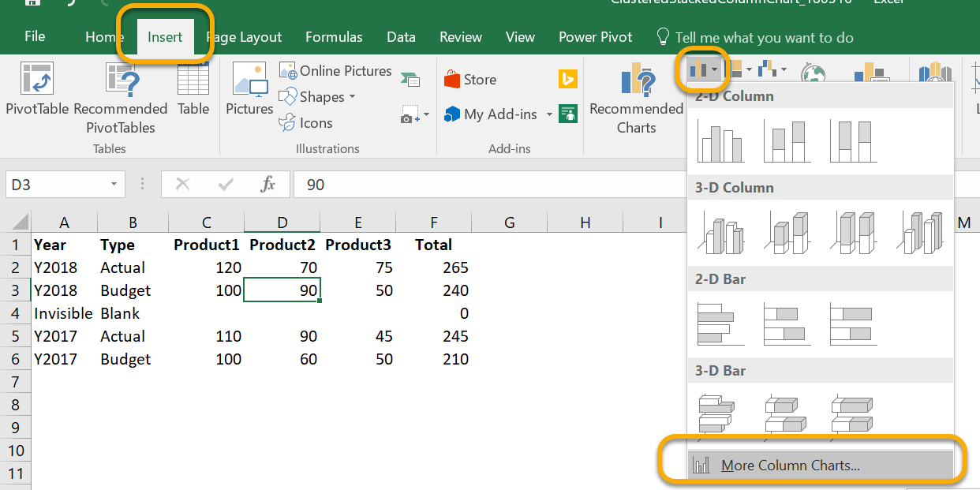
Task: Open the Review tab
Action: [x=461, y=37]
